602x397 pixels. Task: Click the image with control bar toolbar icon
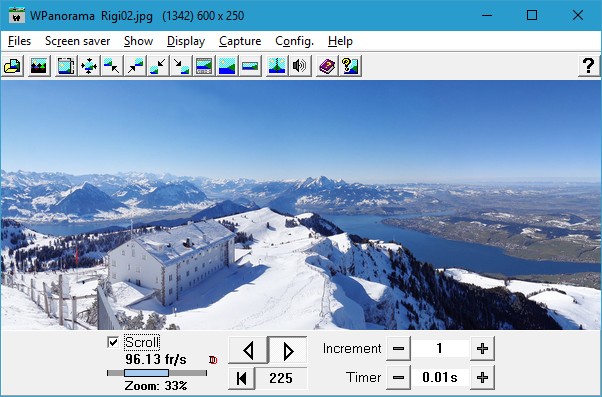click(x=204, y=66)
